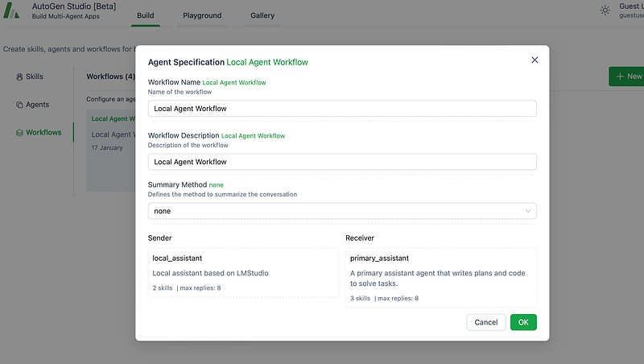This screenshot has width=644, height=364.
Task: Click the New workflow button
Action: 626,77
